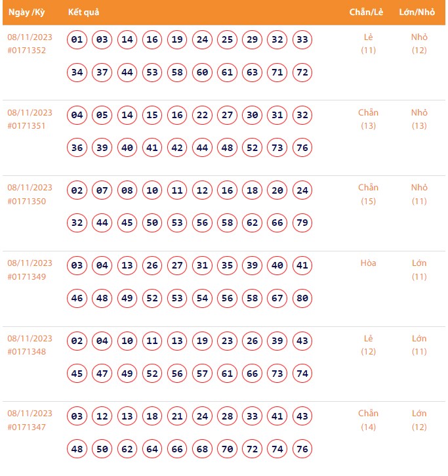Open draw ID #0171350

point(27,202)
